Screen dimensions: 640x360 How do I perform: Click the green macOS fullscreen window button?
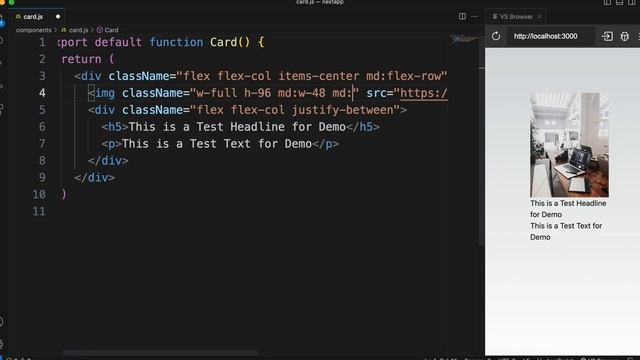coord(11,2)
